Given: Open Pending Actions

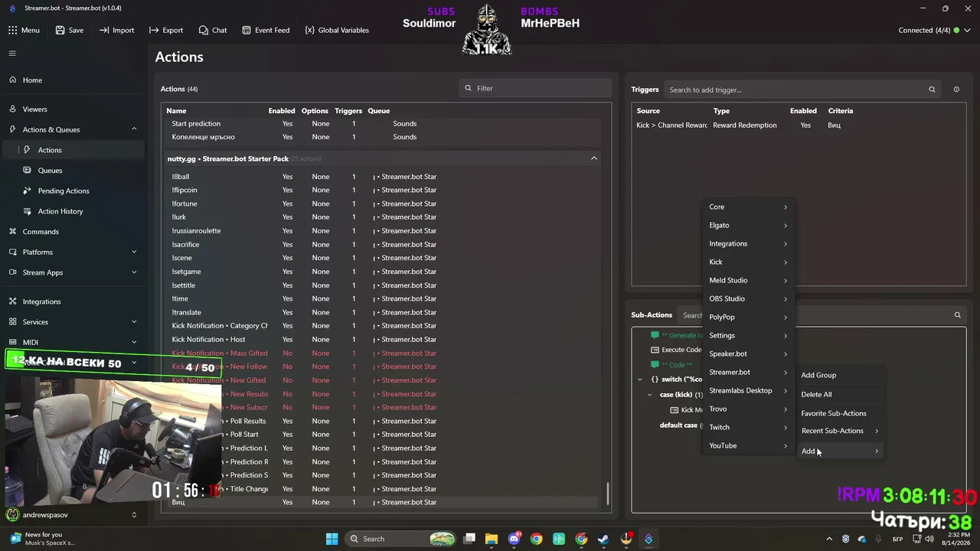Looking at the screenshot, I should tap(73, 191).
